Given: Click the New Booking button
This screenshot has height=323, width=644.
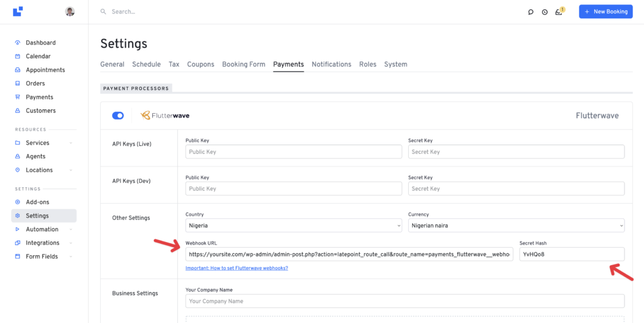Looking at the screenshot, I should [x=605, y=11].
